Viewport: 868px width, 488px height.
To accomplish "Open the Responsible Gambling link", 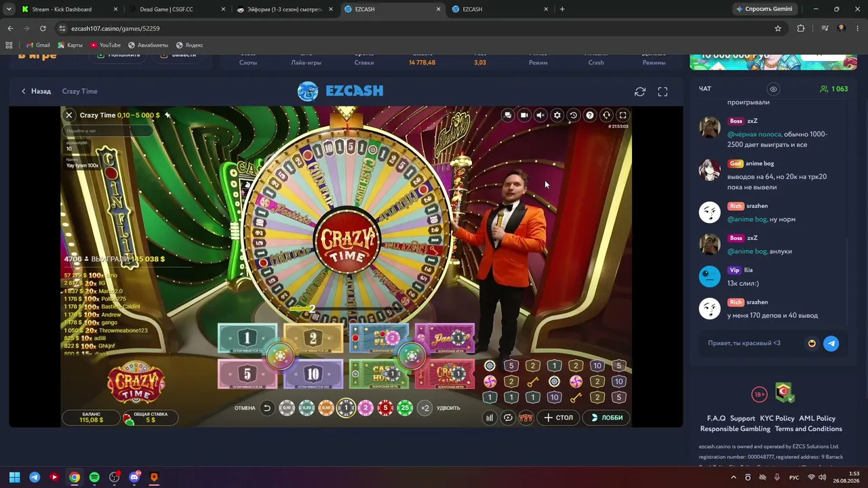I will (735, 429).
